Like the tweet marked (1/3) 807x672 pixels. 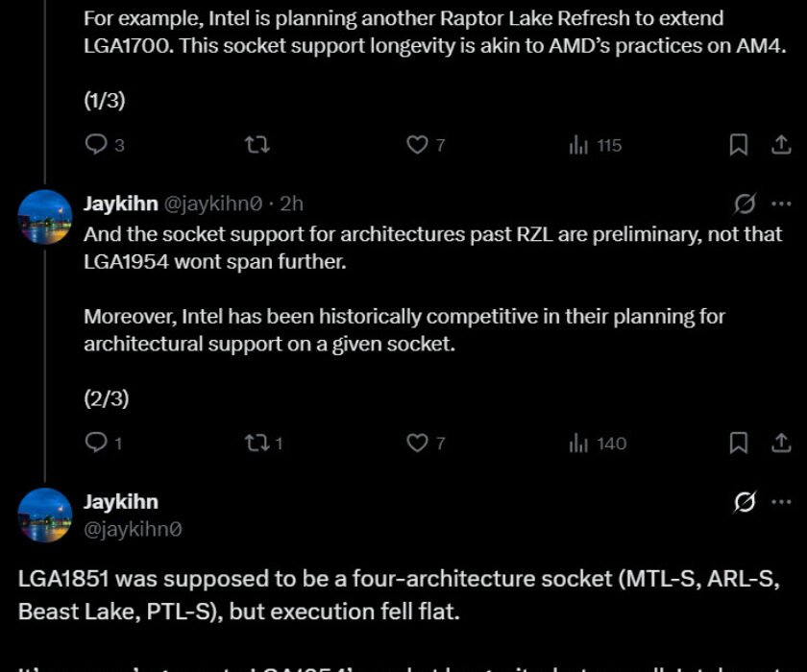point(416,144)
